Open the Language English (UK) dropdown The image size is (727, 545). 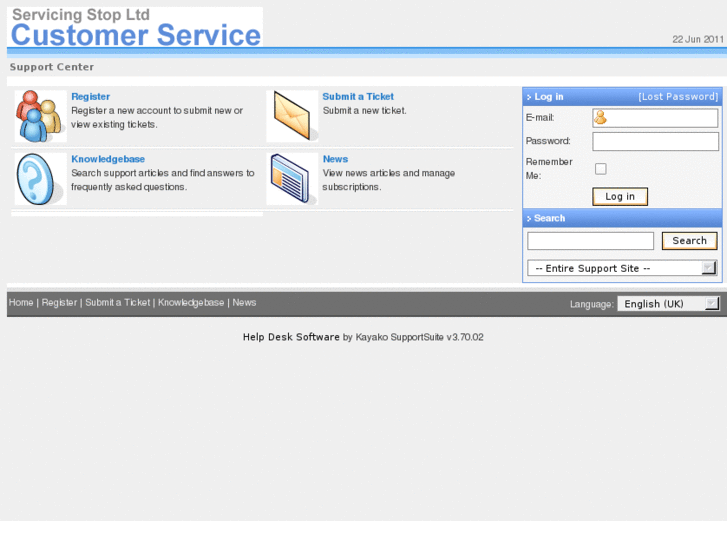point(669,304)
